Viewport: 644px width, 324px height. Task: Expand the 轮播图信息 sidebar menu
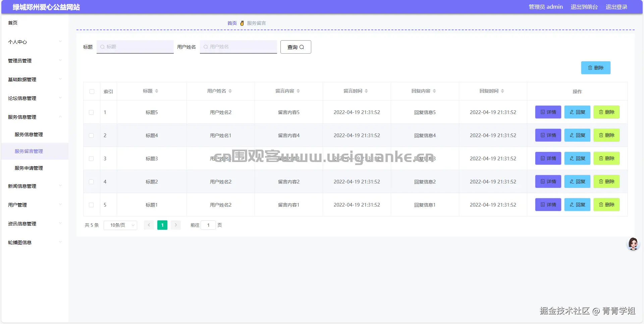tap(35, 242)
